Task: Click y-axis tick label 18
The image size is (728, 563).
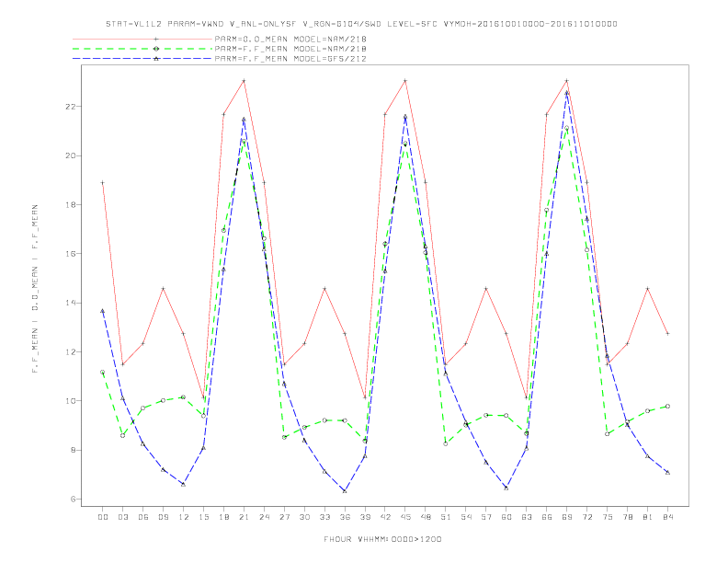Action: (x=71, y=204)
